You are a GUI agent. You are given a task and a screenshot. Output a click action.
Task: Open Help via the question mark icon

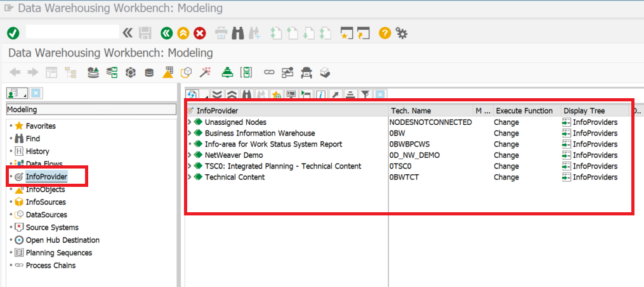pos(384,33)
